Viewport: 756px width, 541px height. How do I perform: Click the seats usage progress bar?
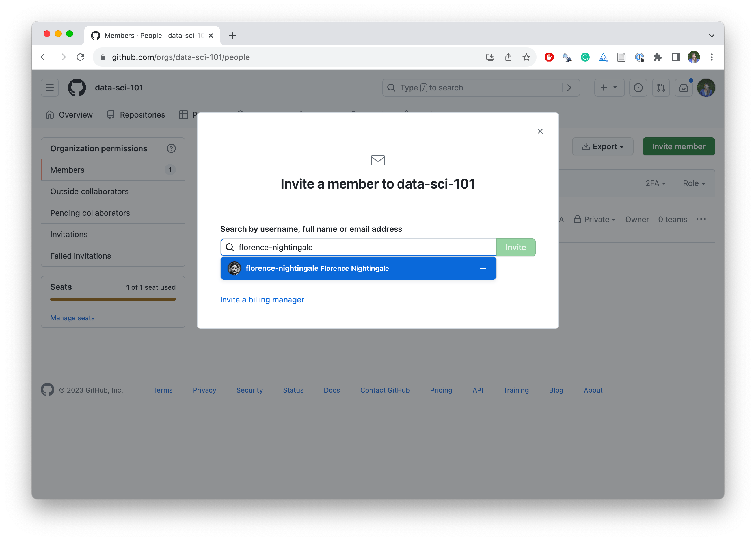(113, 299)
